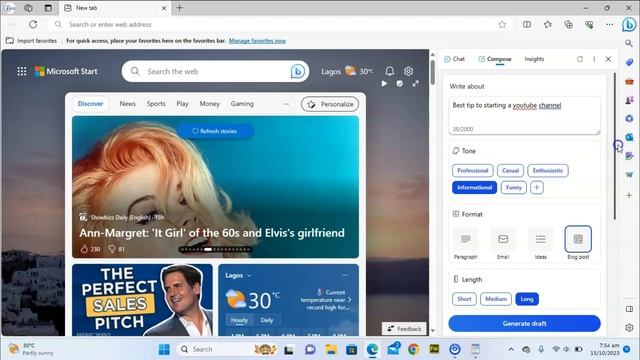Image resolution: width=640 pixels, height=360 pixels.
Task: Switch to Chat tab in sidebar
Action: 454,59
